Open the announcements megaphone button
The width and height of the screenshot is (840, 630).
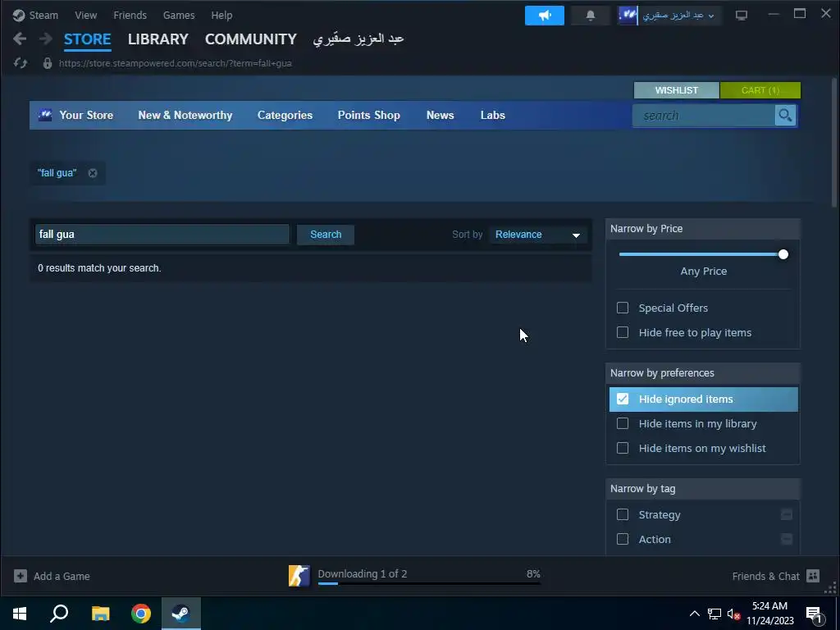(x=545, y=16)
